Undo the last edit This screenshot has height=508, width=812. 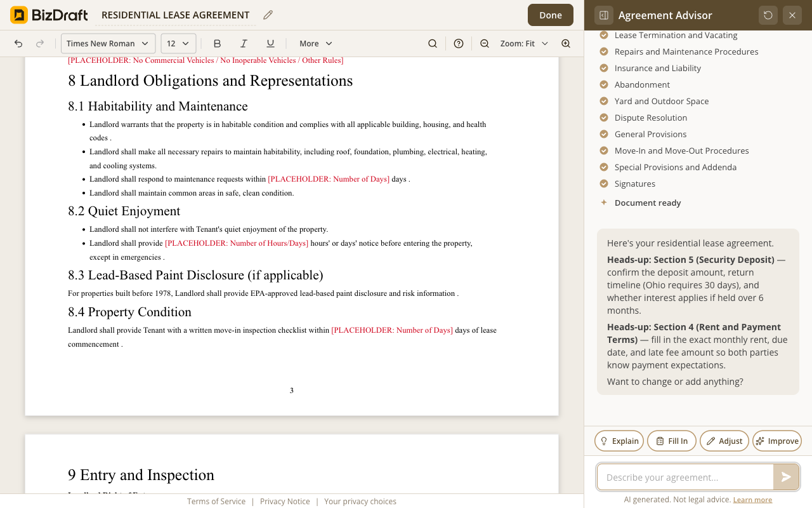coord(18,43)
